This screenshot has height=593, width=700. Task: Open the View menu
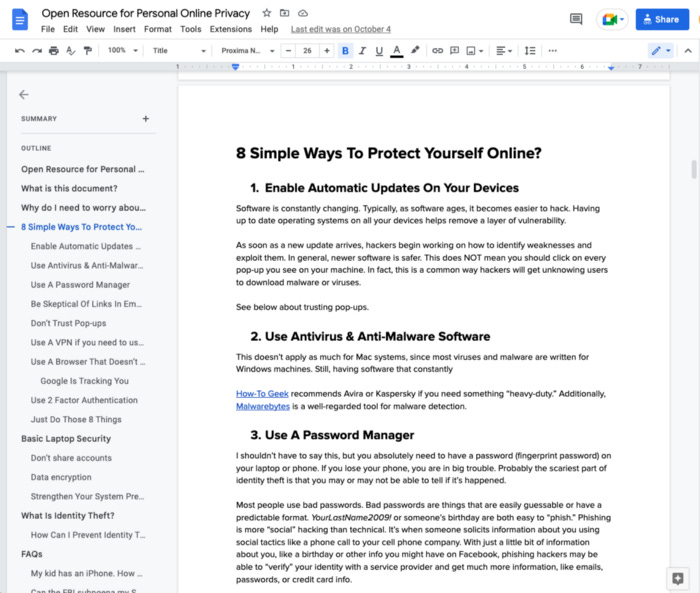(96, 29)
